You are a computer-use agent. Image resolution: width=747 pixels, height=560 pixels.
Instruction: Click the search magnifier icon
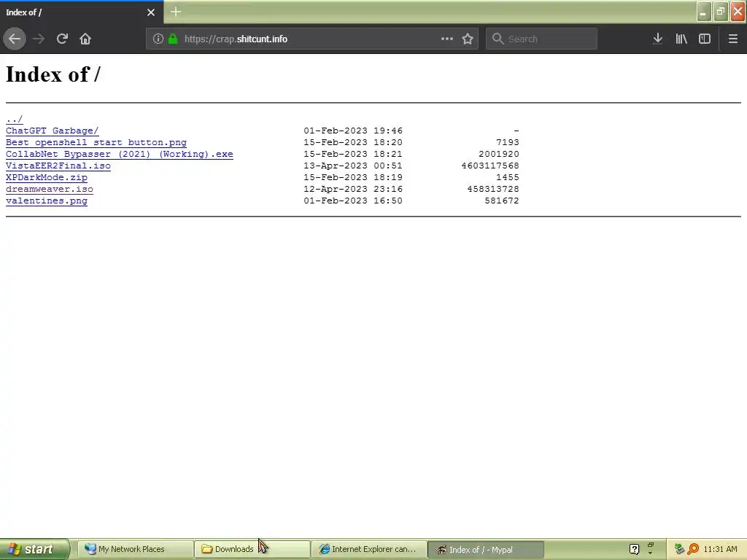(498, 39)
